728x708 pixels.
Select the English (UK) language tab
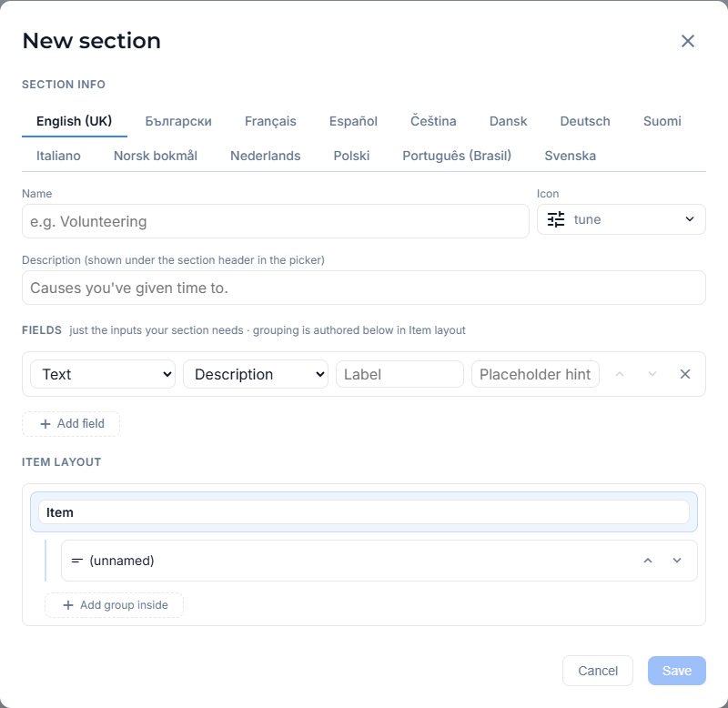[75, 121]
